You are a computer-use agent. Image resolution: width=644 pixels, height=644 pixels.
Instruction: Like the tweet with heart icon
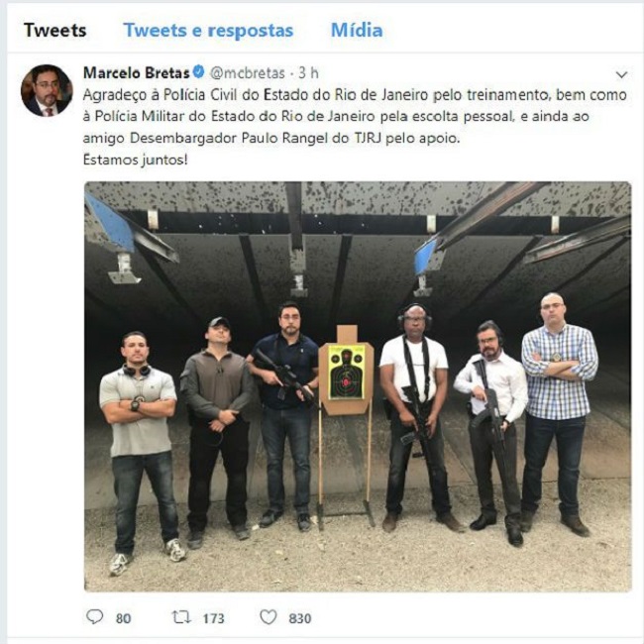point(268,617)
